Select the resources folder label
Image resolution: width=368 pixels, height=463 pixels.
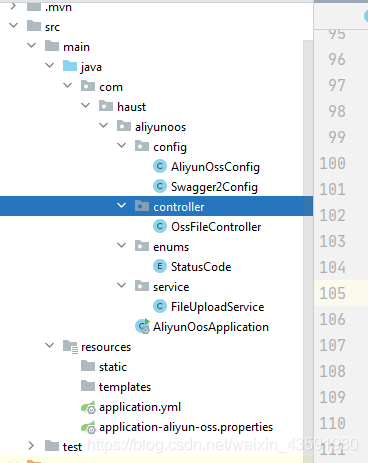(x=106, y=347)
